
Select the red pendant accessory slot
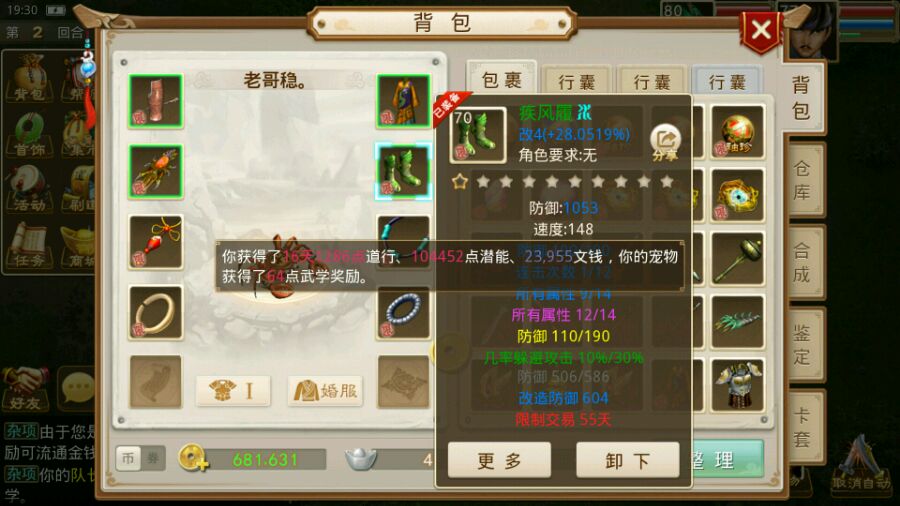[x=156, y=242]
